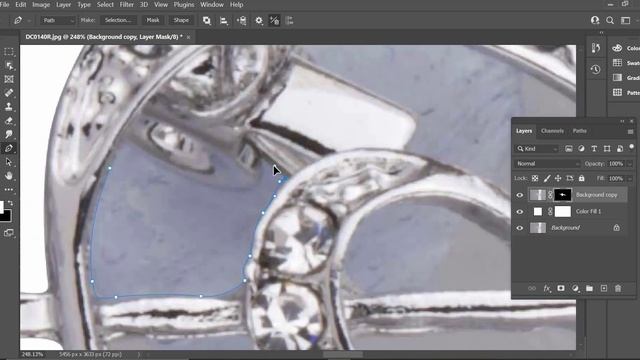Open the search magnifier icon
Screen dimensions: 640x360
[610, 20]
